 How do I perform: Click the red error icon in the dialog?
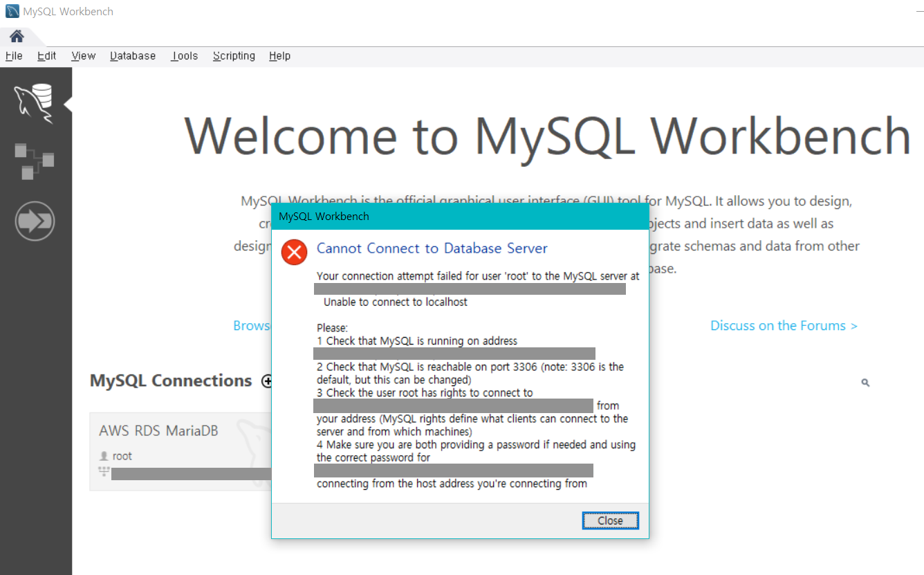[294, 252]
